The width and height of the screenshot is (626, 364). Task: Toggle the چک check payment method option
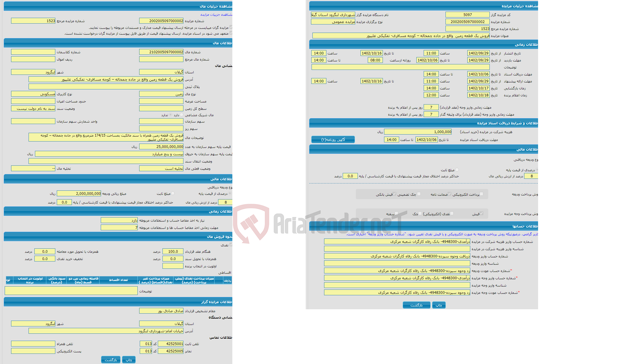[420, 214]
